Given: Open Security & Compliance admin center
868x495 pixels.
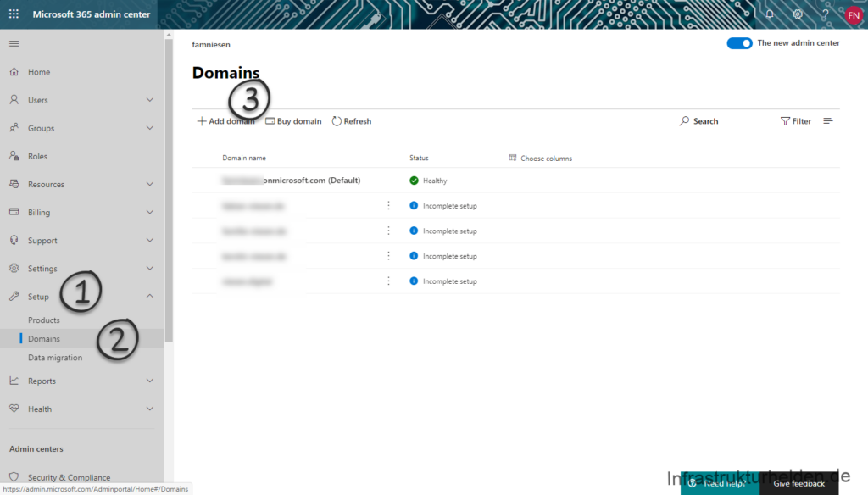Looking at the screenshot, I should 69,477.
